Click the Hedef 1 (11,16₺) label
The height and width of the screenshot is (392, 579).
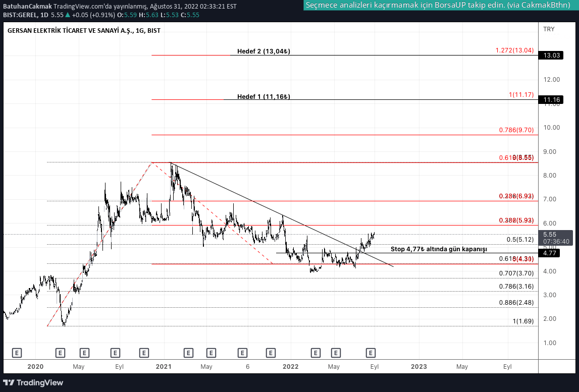pyautogui.click(x=264, y=97)
